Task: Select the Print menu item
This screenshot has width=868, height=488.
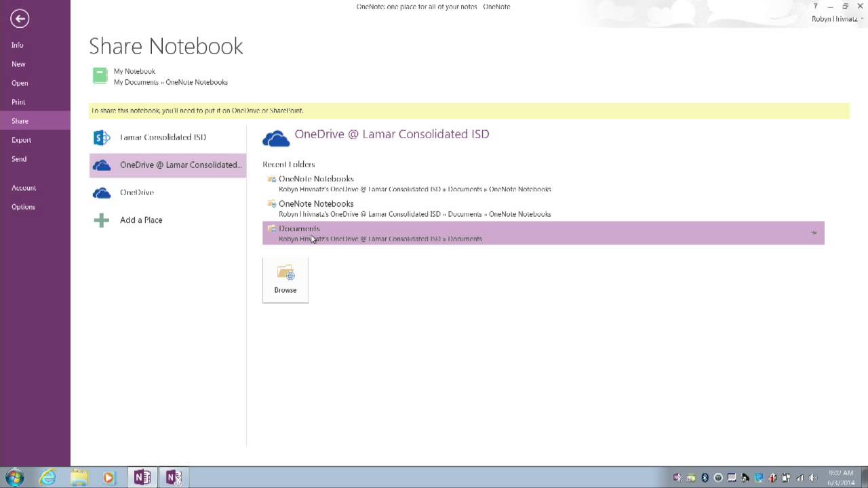Action: 18,102
